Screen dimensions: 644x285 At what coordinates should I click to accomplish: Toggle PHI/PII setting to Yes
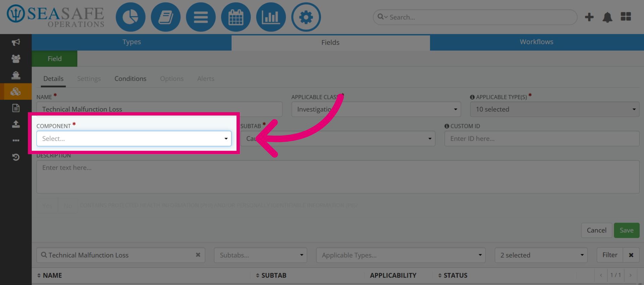coord(47,206)
